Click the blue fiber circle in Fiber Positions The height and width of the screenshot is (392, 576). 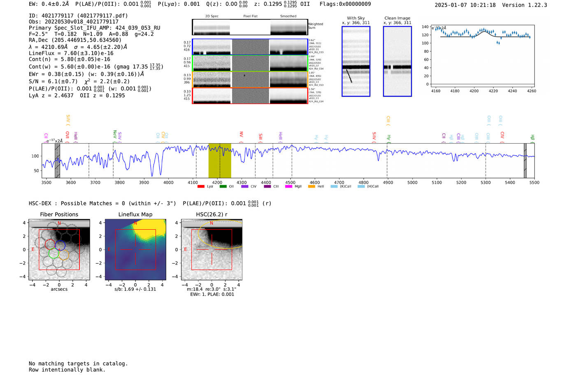click(x=60, y=245)
